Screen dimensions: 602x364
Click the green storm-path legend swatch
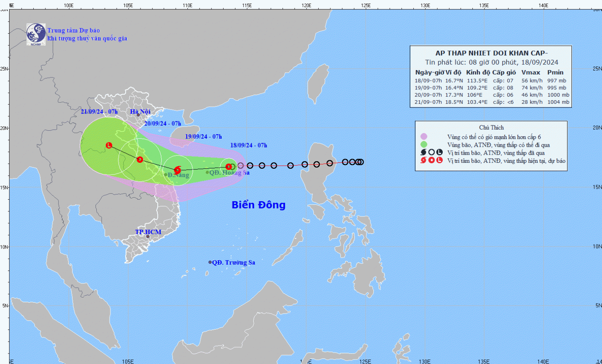pyautogui.click(x=424, y=145)
